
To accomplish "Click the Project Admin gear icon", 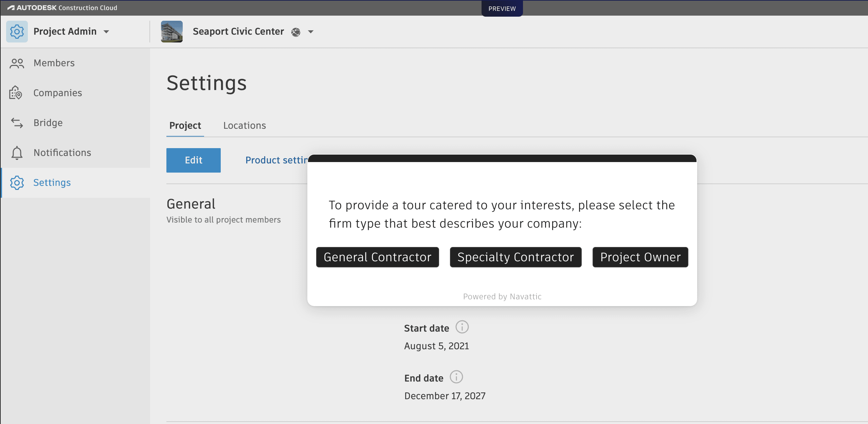I will (x=17, y=31).
